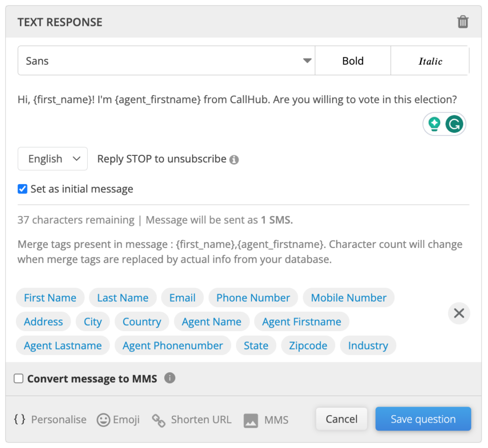Click the info icon beside Reply STOP

point(234,160)
